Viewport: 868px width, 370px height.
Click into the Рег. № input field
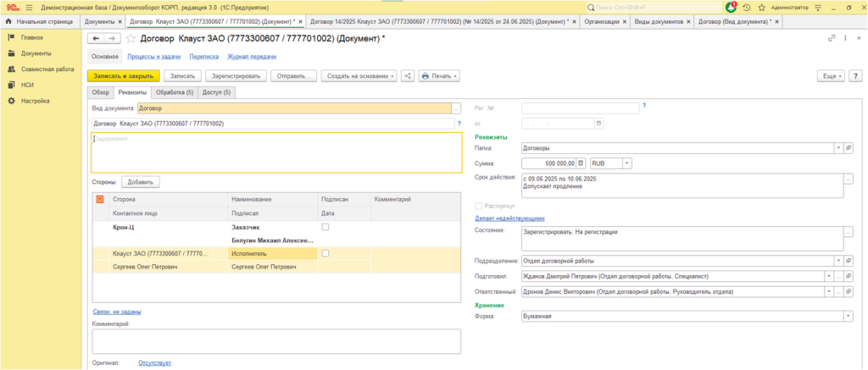click(580, 108)
